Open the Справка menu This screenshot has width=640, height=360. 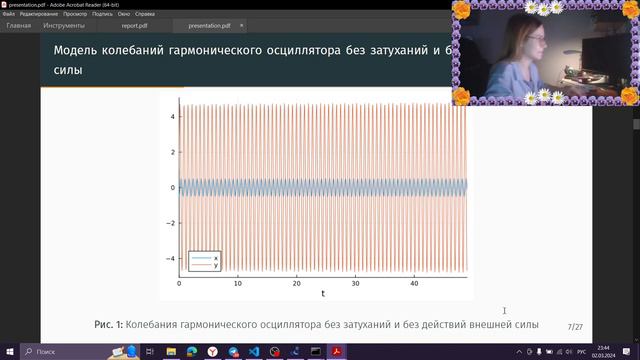click(x=145, y=14)
